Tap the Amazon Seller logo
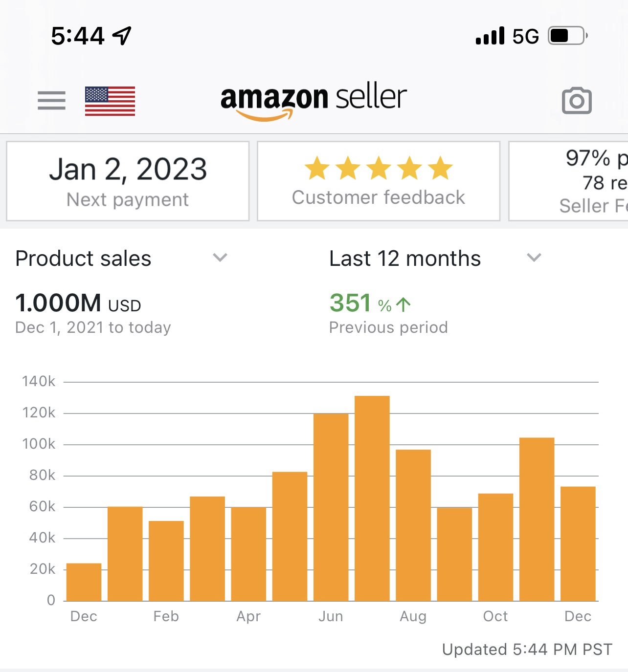 point(314,100)
